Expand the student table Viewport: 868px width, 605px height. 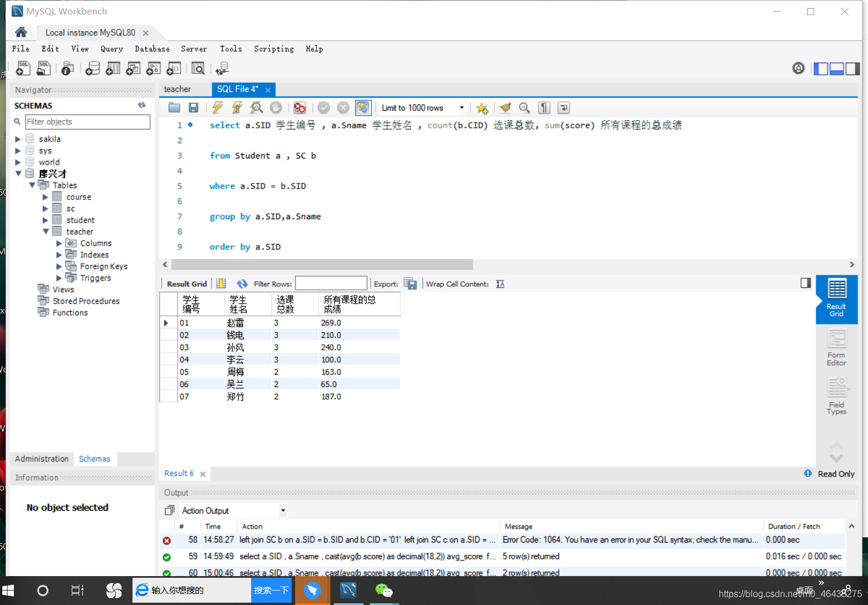click(x=46, y=220)
